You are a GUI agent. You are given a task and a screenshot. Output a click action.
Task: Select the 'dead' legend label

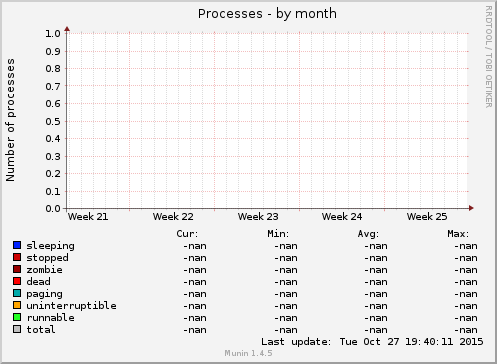[x=38, y=282]
